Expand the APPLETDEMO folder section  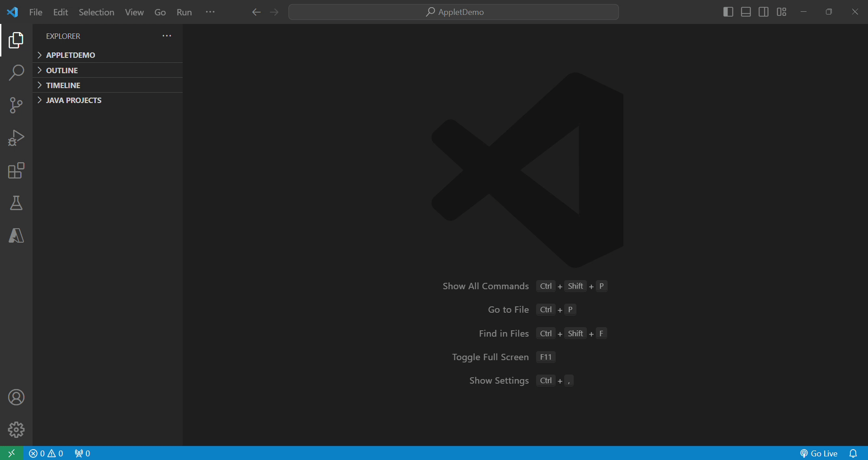point(108,55)
